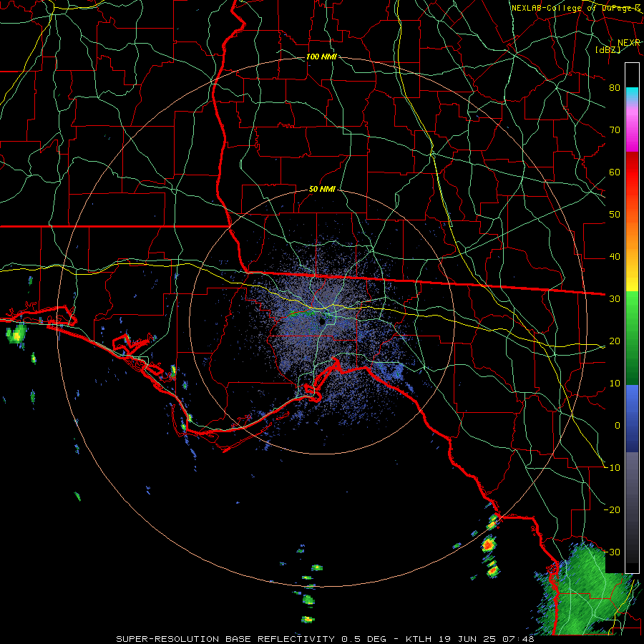The width and height of the screenshot is (644, 644).
Task: Select the -10 value on the dBZ scale
Action: pos(613,468)
